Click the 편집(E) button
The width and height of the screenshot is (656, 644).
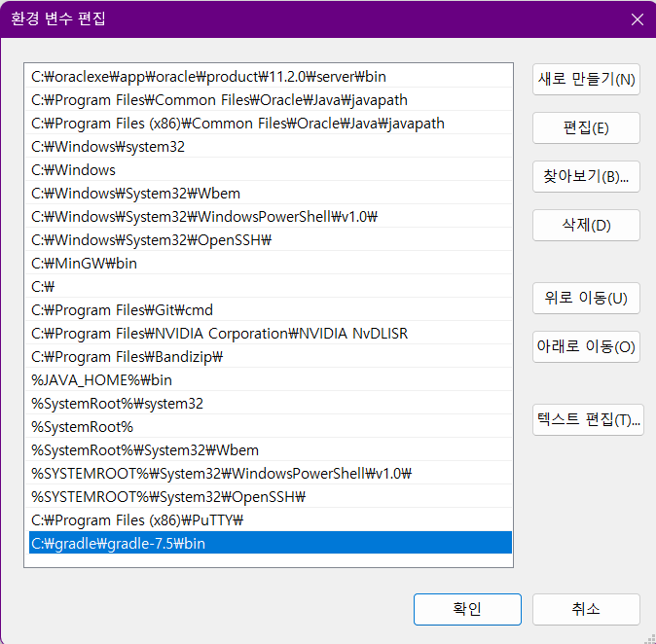(x=586, y=128)
